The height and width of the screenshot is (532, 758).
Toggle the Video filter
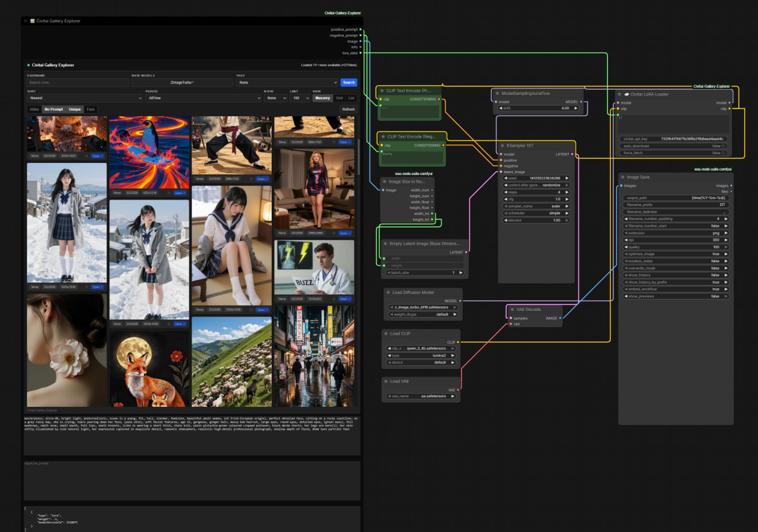pyautogui.click(x=34, y=109)
